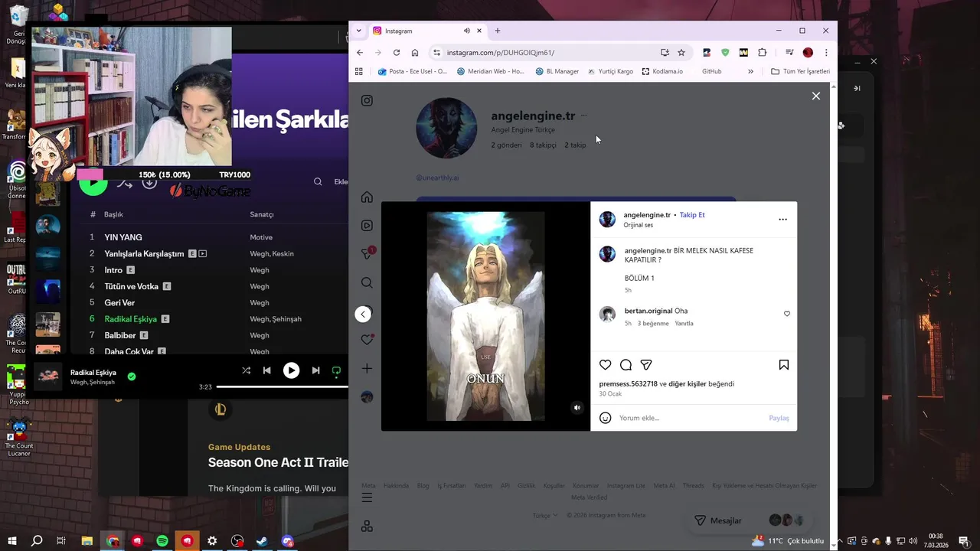Expand the hidden bookmarks chevron
Viewport: 980px width, 551px height.
(x=750, y=71)
